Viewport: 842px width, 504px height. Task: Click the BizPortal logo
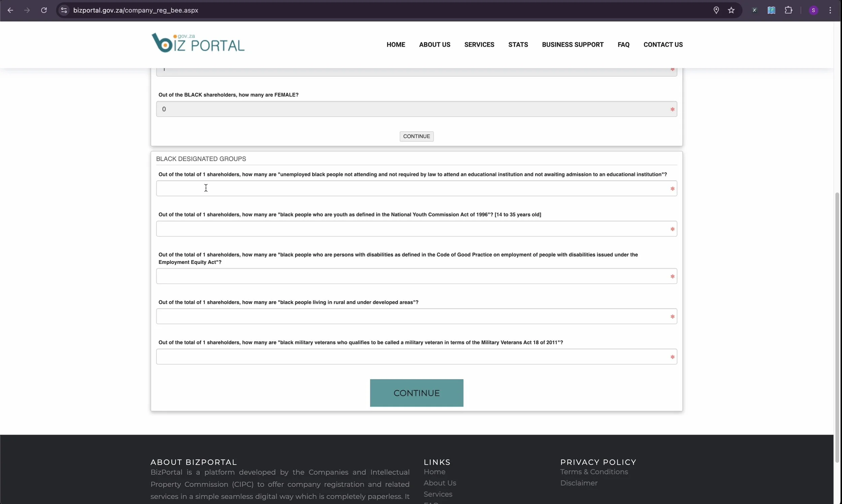tap(198, 43)
